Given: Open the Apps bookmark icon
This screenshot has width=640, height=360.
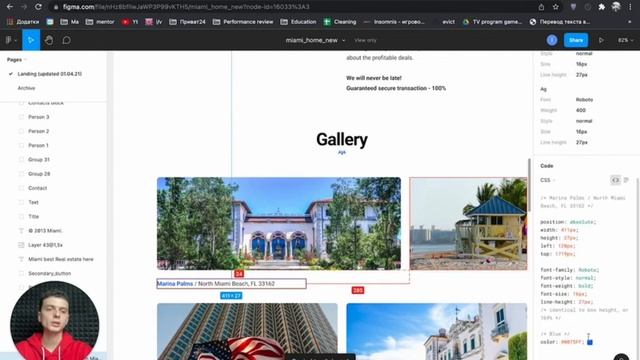Looking at the screenshot, I should (23, 22).
